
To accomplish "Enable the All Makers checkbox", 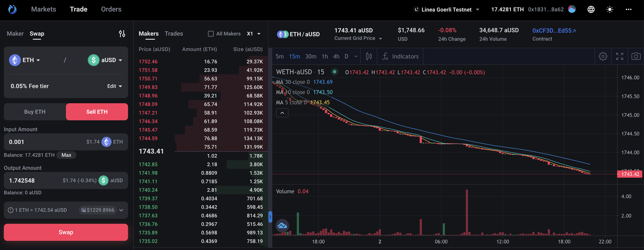I will [x=211, y=34].
